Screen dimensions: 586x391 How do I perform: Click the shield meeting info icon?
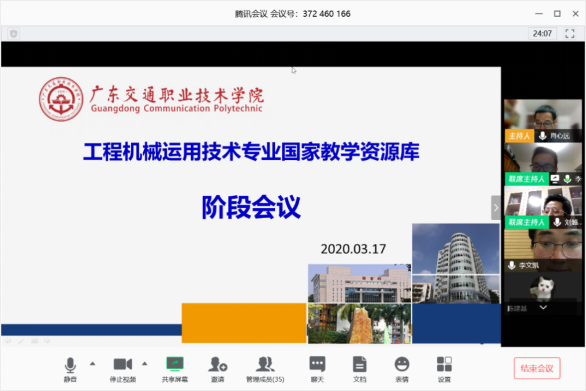pos(13,34)
